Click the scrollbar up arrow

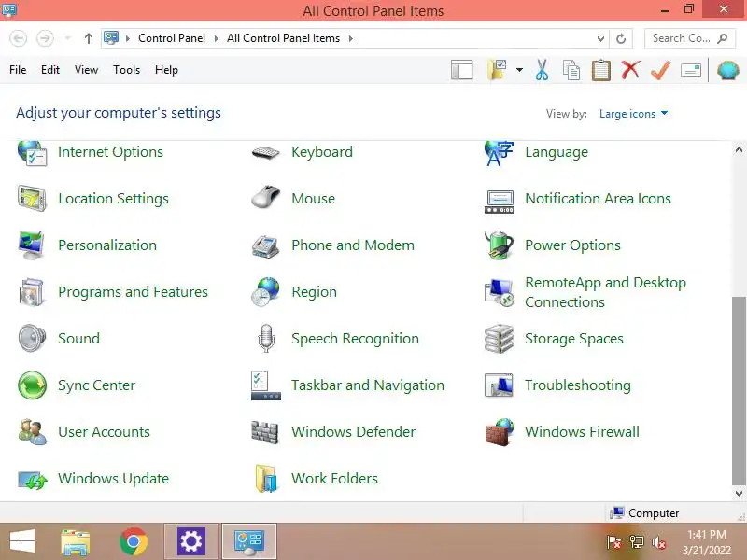pos(739,149)
